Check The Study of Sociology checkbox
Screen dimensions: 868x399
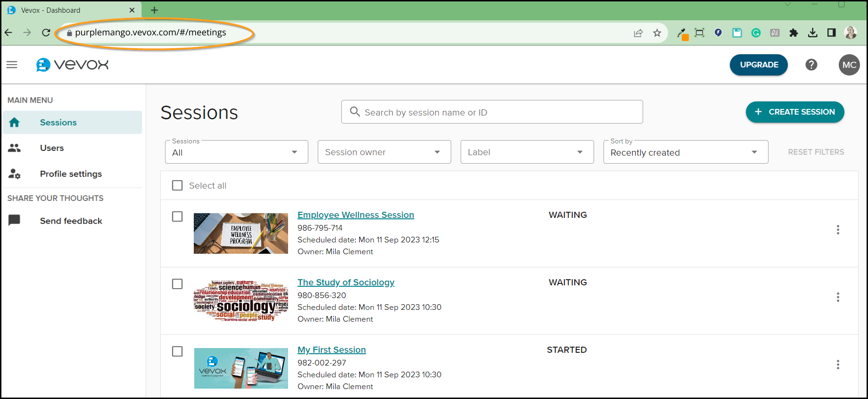[x=177, y=284]
